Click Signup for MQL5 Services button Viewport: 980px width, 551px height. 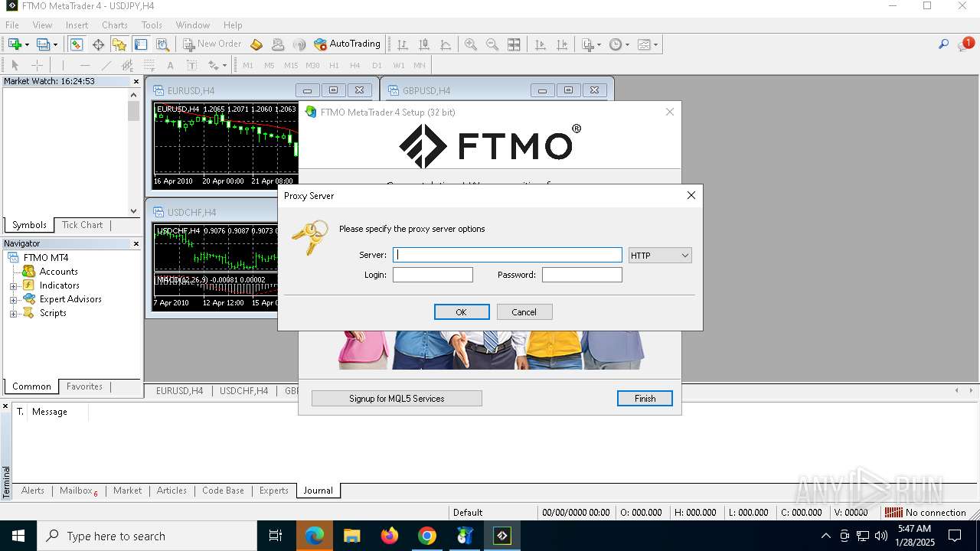tap(397, 399)
